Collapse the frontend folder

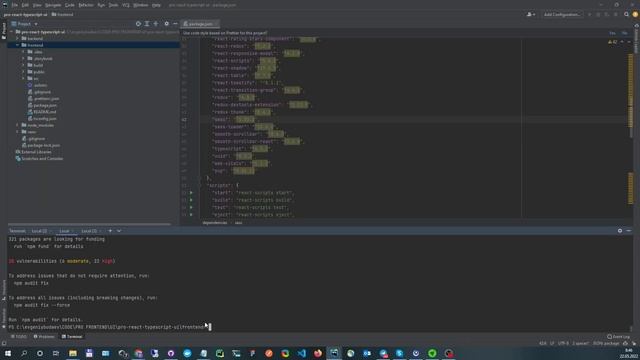pos(18,45)
